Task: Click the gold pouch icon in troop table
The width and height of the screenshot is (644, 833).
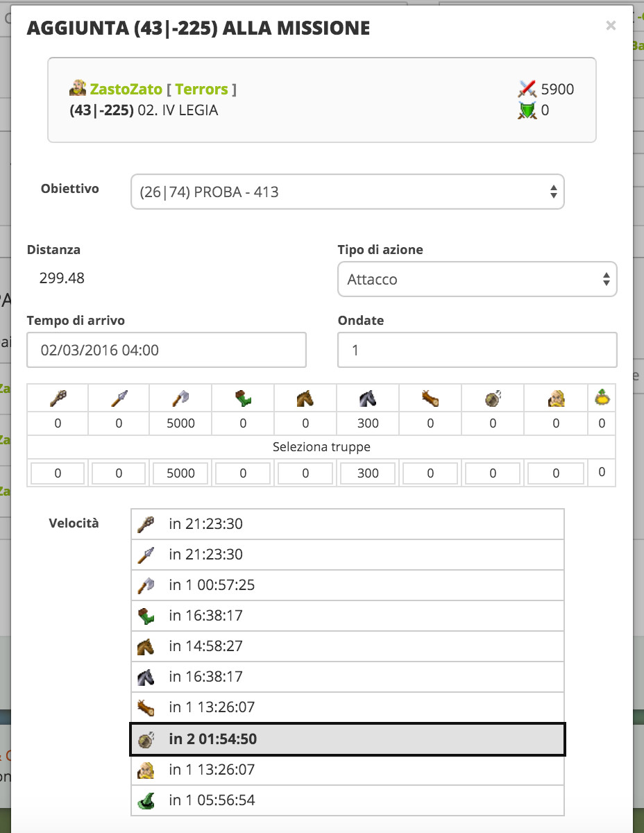Action: 602,398
